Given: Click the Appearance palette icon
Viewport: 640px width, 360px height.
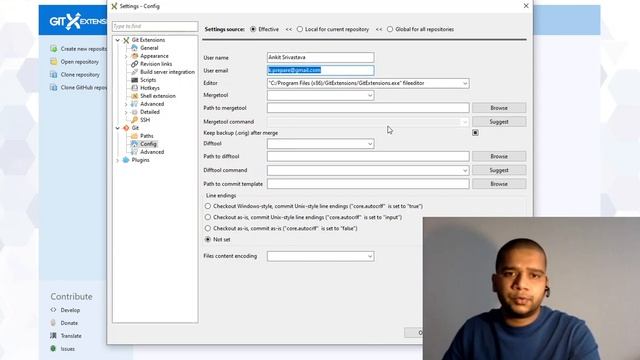Looking at the screenshot, I should (x=134, y=56).
